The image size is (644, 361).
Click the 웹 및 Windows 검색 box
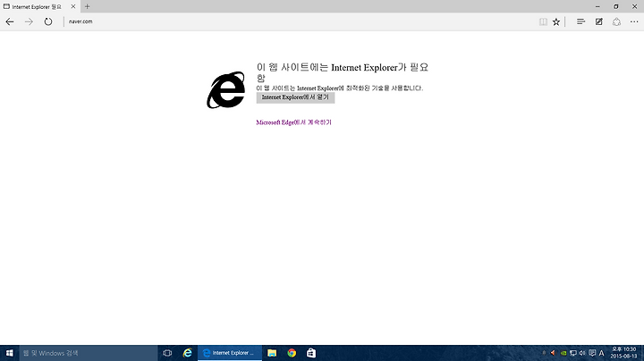(89, 353)
